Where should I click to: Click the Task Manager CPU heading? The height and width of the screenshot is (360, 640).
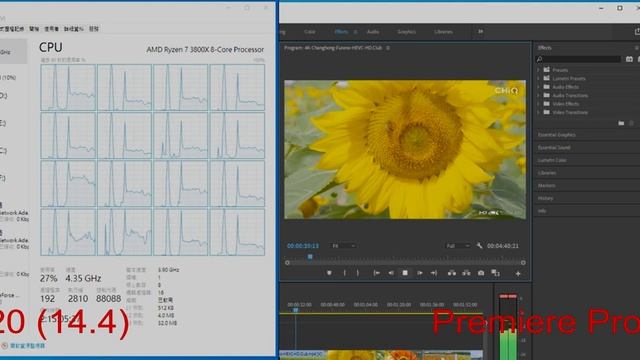click(x=51, y=47)
